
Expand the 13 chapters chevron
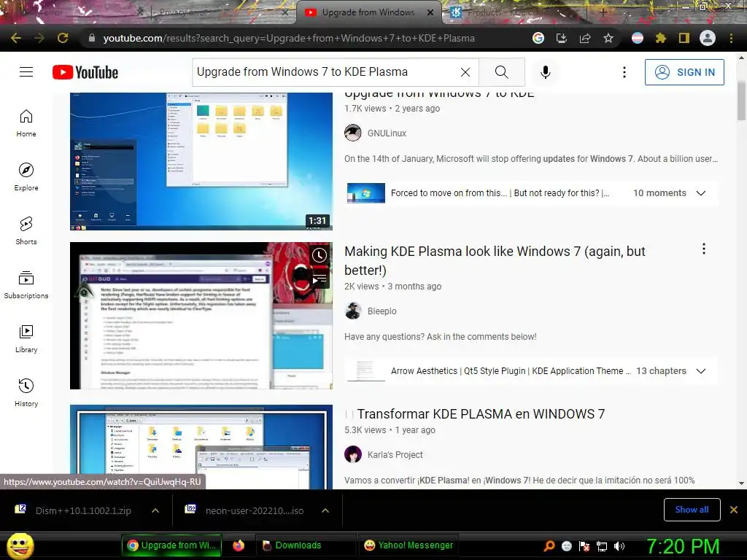pyautogui.click(x=701, y=371)
